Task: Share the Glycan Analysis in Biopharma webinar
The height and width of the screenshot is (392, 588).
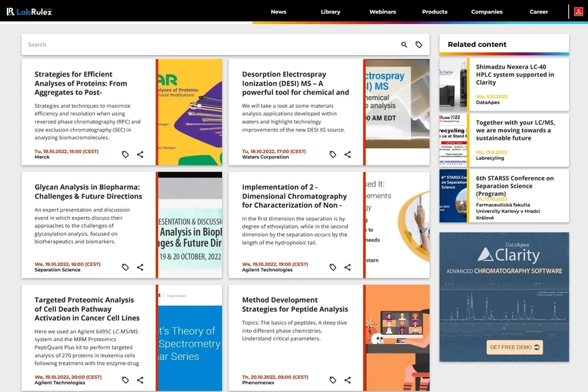Action: pyautogui.click(x=141, y=267)
